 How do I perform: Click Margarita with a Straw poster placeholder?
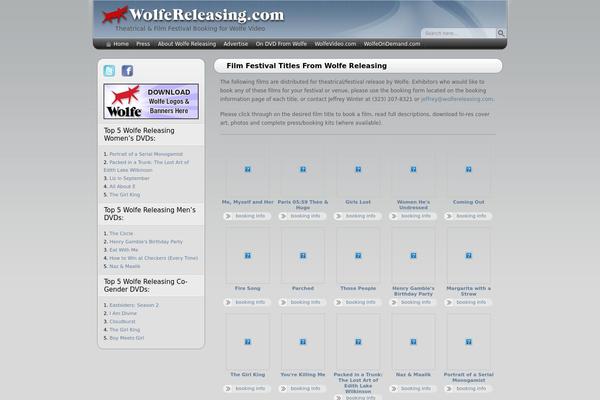coord(468,255)
